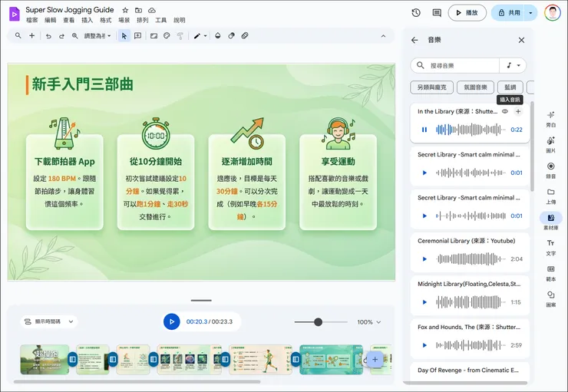
Task: Play the first Secret Library track
Action: (x=424, y=173)
